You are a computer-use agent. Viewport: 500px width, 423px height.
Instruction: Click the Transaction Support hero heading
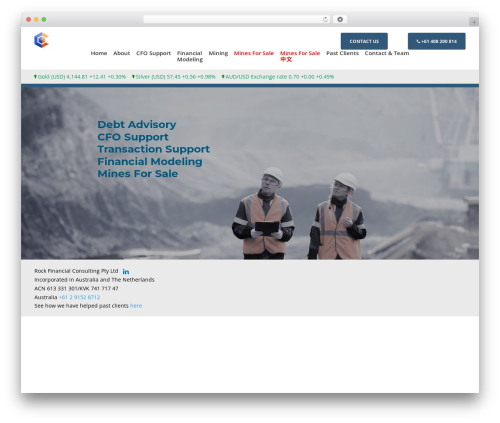click(x=154, y=149)
